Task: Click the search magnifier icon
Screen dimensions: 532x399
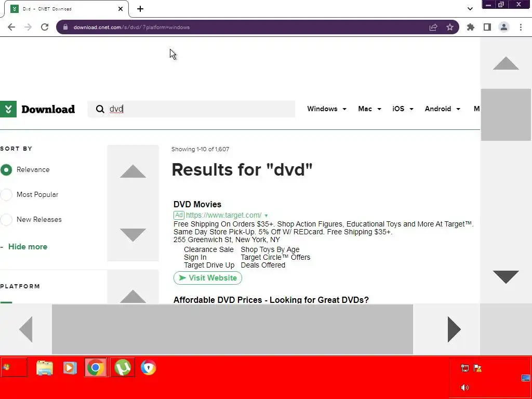Action: coord(100,109)
